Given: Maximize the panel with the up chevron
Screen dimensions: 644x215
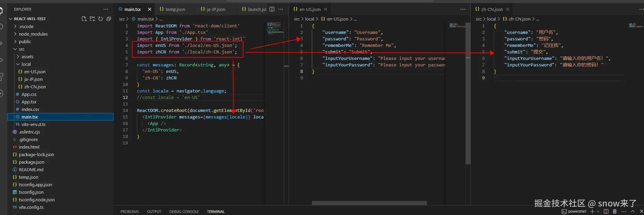Looking at the screenshot, I should click(633, 212).
